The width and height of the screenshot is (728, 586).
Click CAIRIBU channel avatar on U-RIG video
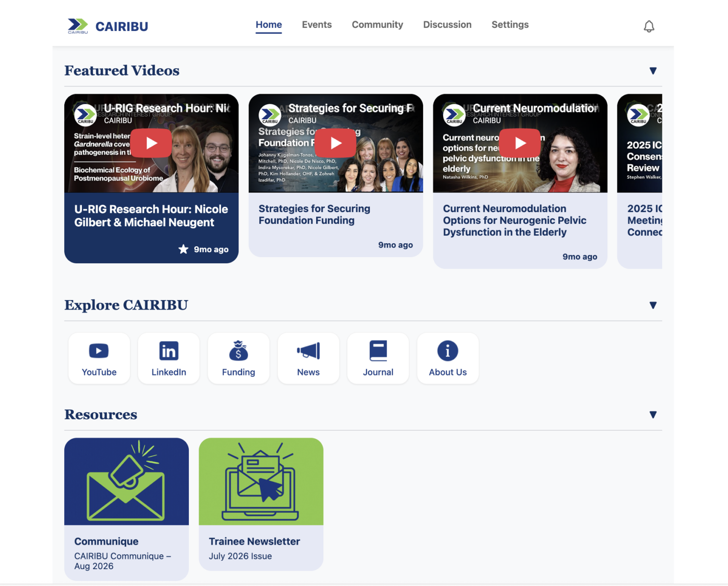coord(85,115)
